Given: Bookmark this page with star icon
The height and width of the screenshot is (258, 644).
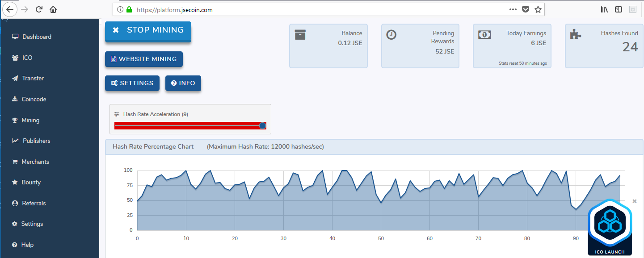Looking at the screenshot, I should (538, 9).
